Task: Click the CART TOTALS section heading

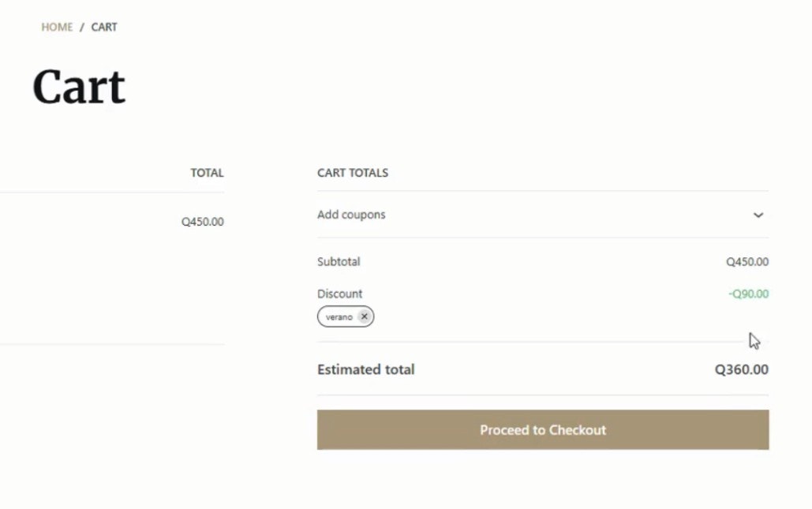Action: click(x=353, y=173)
